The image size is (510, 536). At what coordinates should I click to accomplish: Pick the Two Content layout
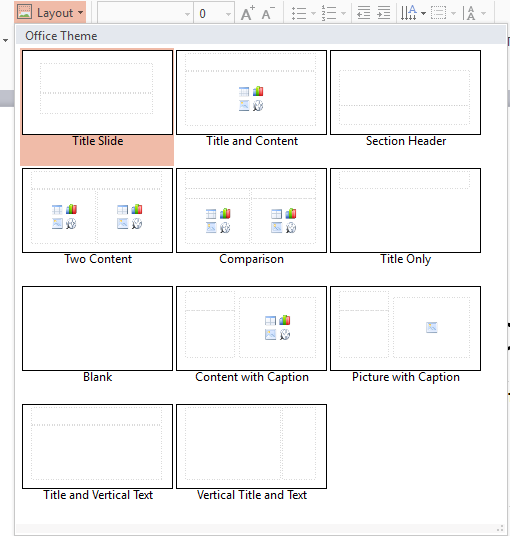point(97,217)
